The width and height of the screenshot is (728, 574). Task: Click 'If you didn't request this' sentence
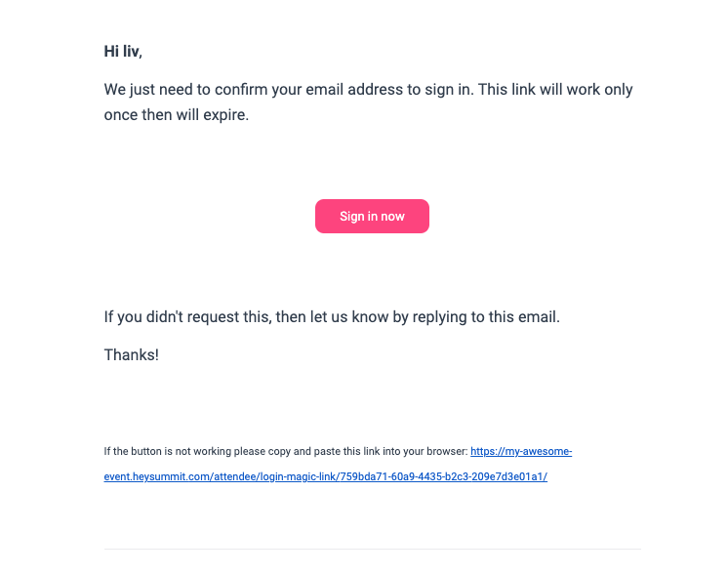tap(332, 316)
